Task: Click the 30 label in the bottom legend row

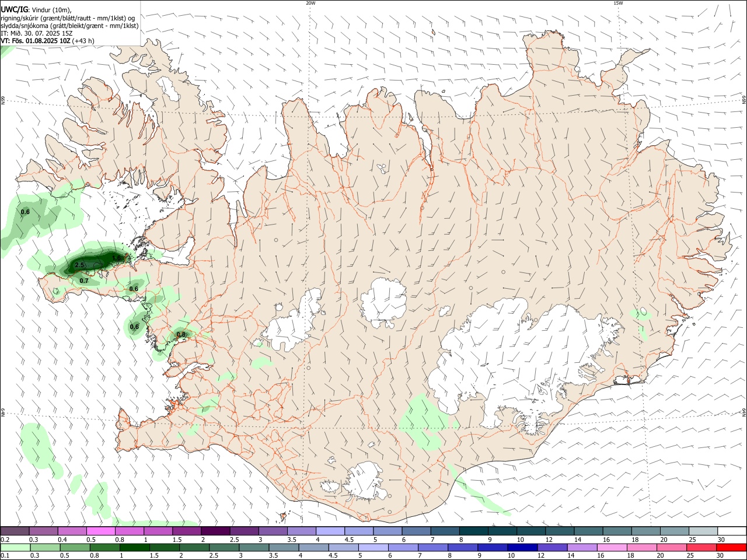Action: [719, 555]
